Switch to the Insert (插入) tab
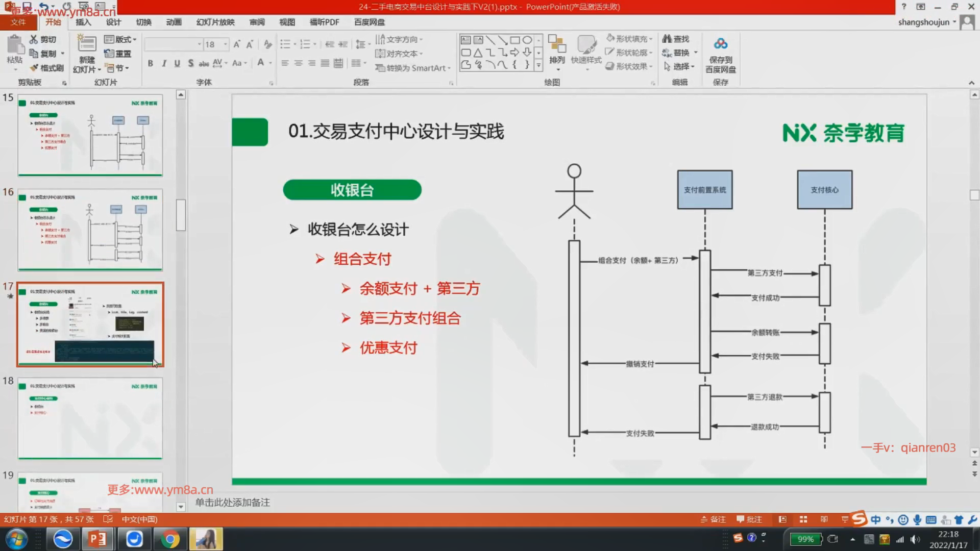 pos(83,22)
